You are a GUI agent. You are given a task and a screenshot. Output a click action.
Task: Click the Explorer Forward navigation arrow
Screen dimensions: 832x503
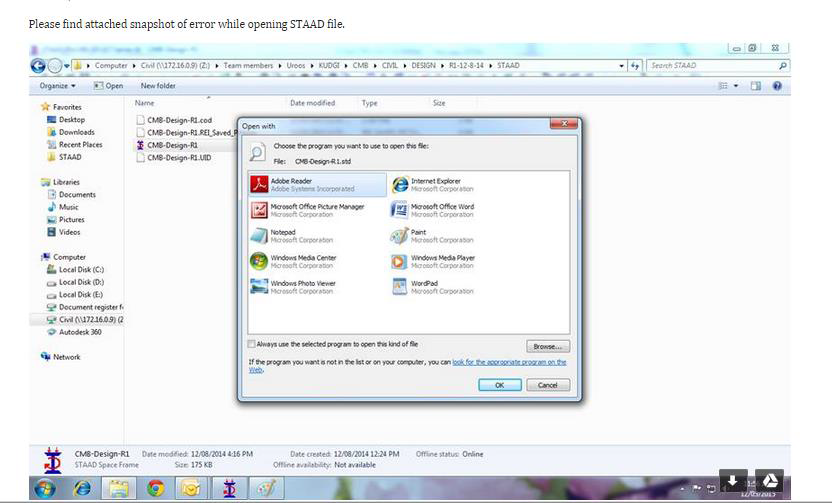point(55,66)
